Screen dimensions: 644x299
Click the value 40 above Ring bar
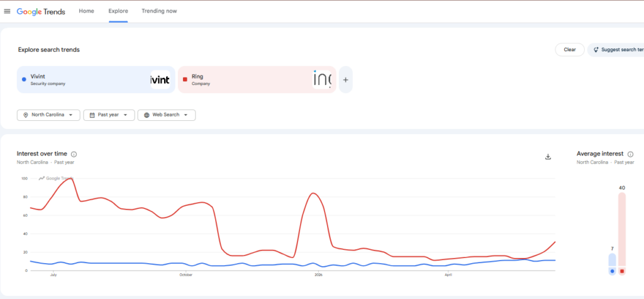click(622, 188)
